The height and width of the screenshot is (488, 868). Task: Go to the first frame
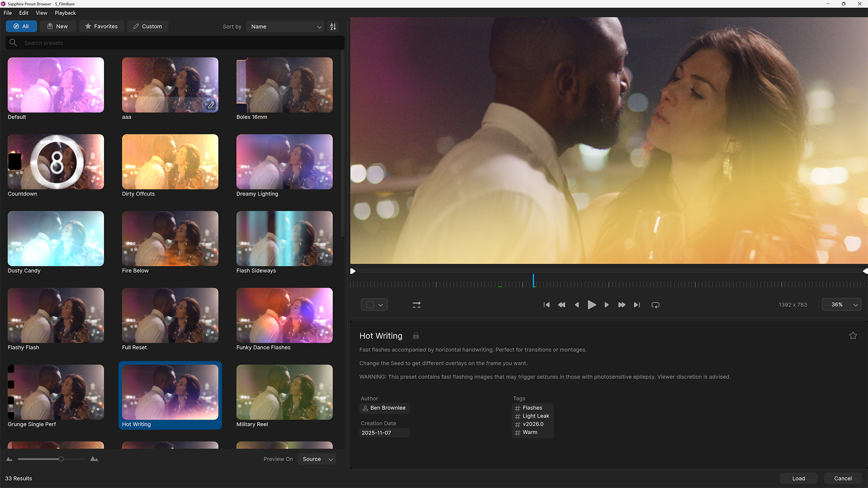click(547, 305)
